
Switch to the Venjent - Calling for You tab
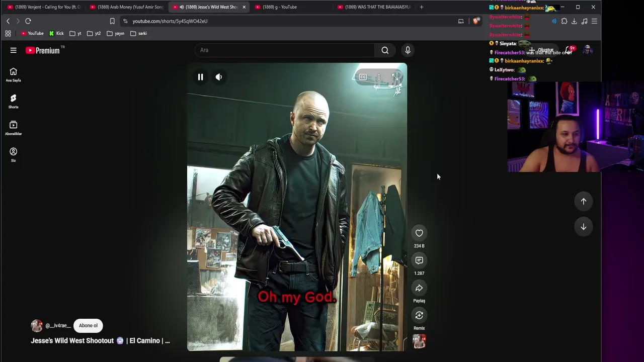[x=44, y=7]
